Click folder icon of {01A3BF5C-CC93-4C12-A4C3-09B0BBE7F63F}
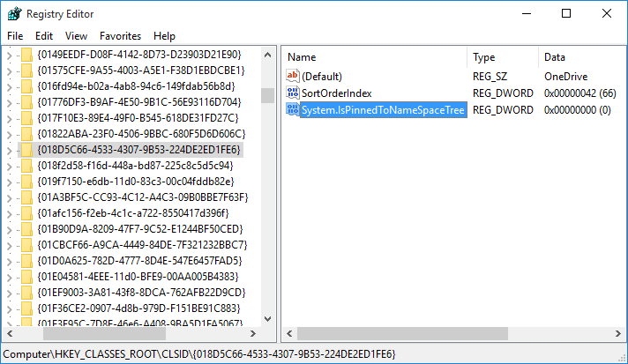Image resolution: width=628 pixels, height=364 pixels. [x=26, y=197]
